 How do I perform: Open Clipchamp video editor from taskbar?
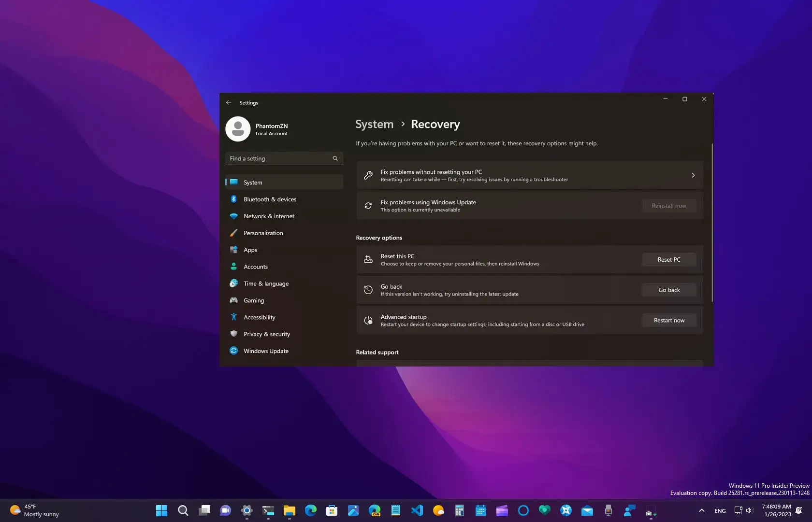(x=502, y=510)
